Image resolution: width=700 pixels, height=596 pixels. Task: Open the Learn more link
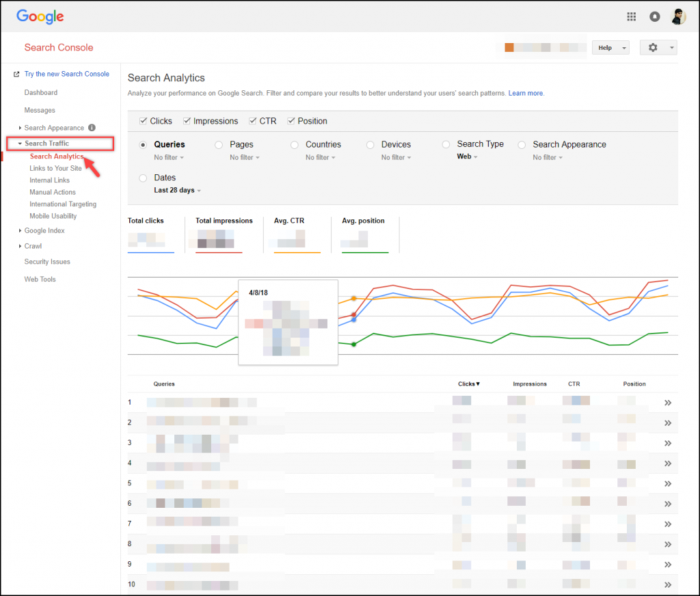tap(525, 93)
